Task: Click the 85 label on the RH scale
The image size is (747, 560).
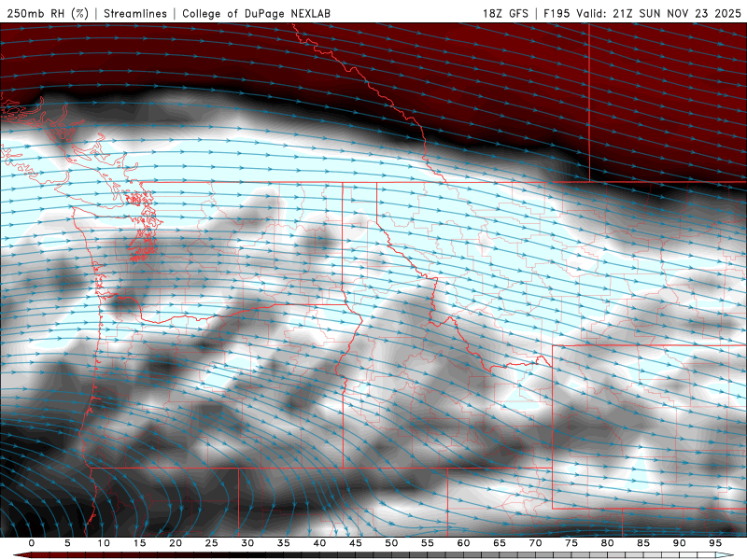Action: pos(643,543)
